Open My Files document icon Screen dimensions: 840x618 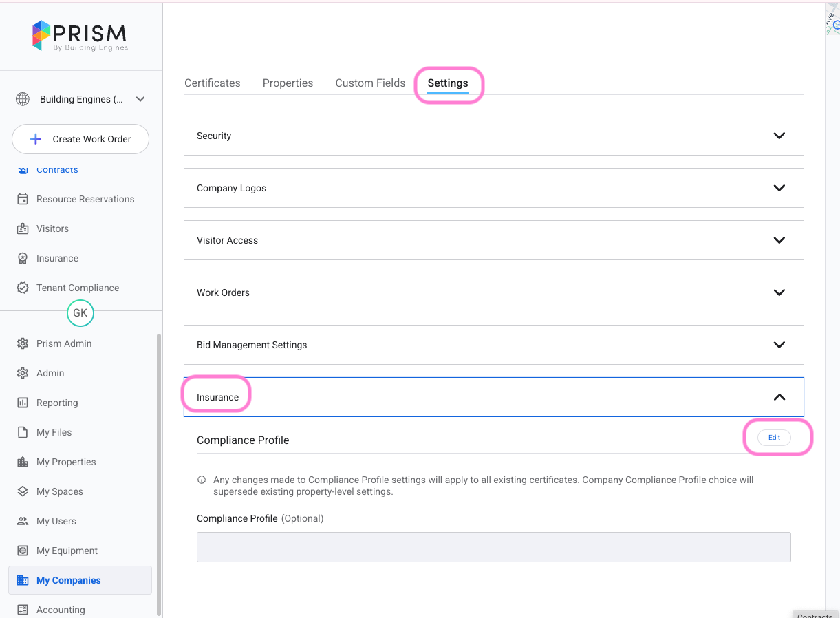pyautogui.click(x=23, y=432)
